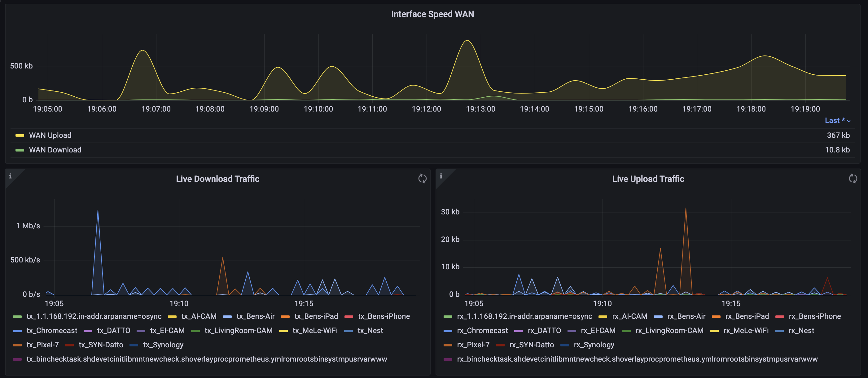The image size is (868, 378).
Task: Open Live Download Traffic panel title menu
Action: coord(218,179)
